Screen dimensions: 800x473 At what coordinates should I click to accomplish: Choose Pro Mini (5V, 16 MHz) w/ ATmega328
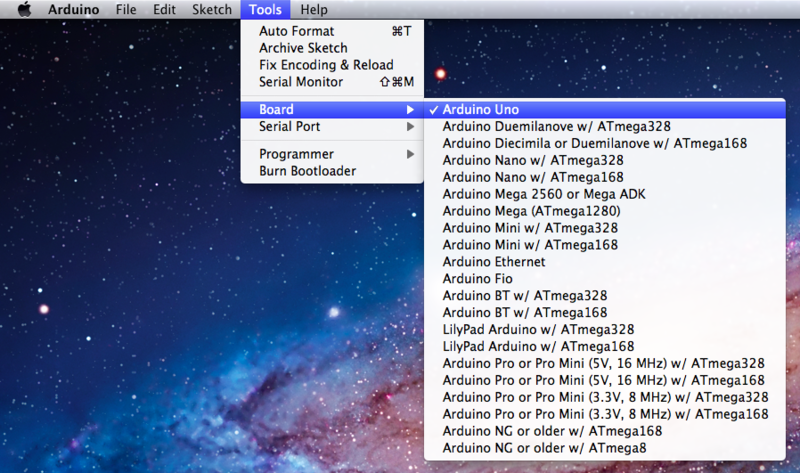tap(605, 363)
